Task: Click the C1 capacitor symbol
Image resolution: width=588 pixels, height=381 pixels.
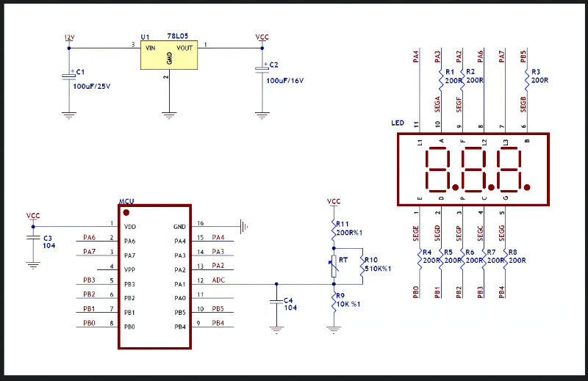Action: pos(69,76)
